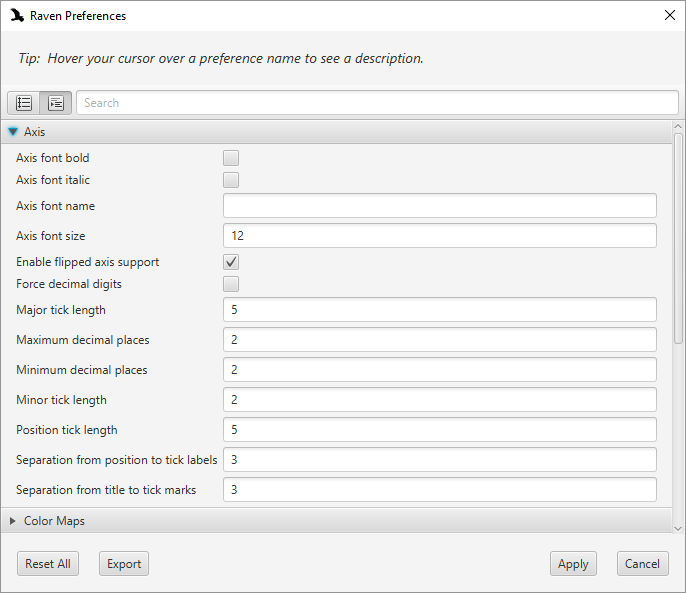Viewport: 686px width, 593px height.
Task: Click the scrollbar down arrow
Action: 678,529
